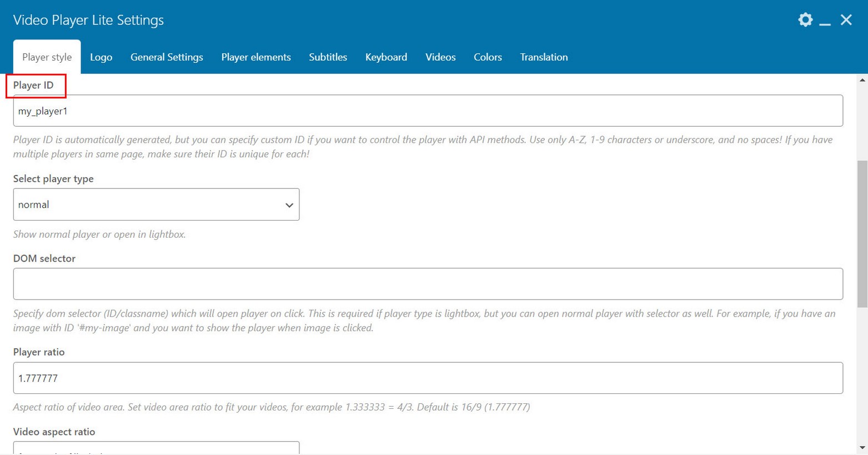Screen dimensions: 868x455
Task: Minimize the Video Player Lite Settings panel
Action: [825, 21]
